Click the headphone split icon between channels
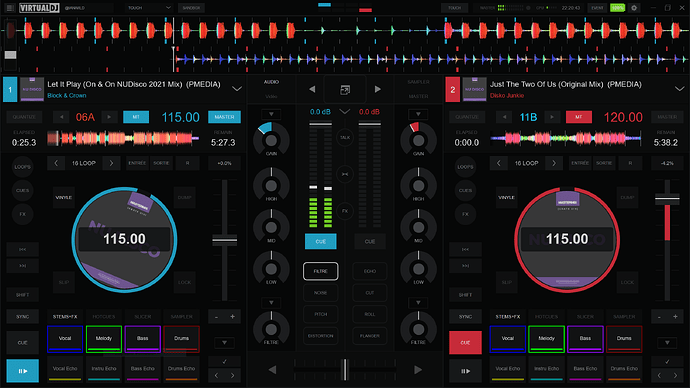This screenshot has height=388, width=690. pos(345,174)
